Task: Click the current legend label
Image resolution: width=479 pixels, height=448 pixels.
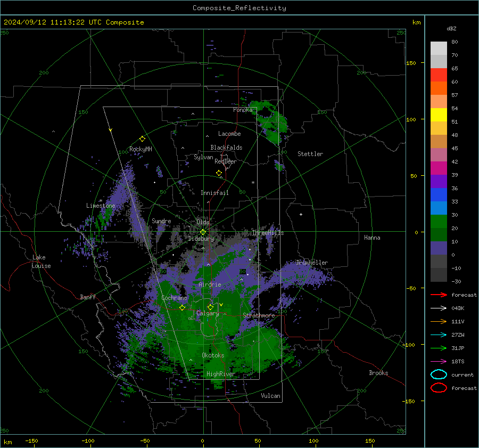Action: 463,374
